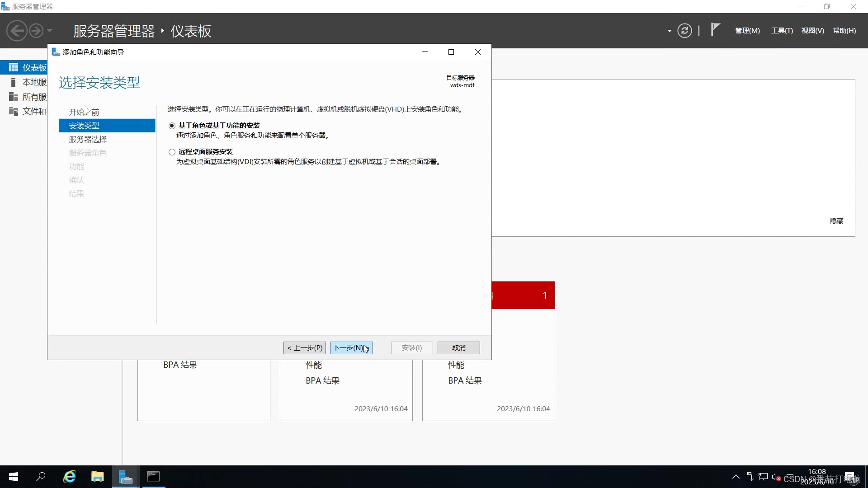The image size is (868, 488).
Task: Open the 视图(V) menu
Action: coord(812,31)
